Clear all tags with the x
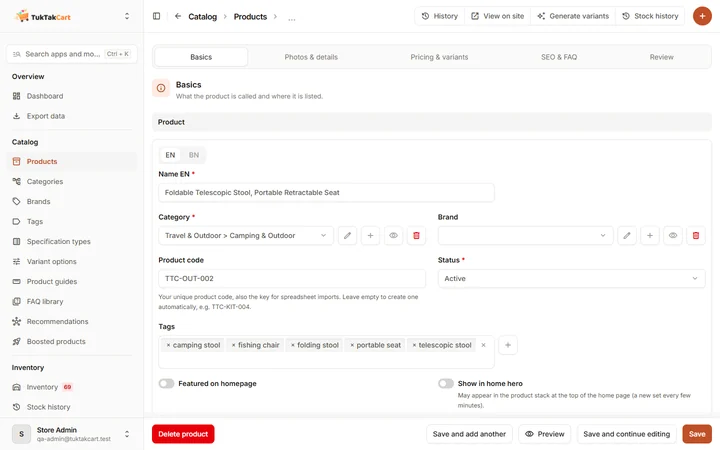 [483, 345]
